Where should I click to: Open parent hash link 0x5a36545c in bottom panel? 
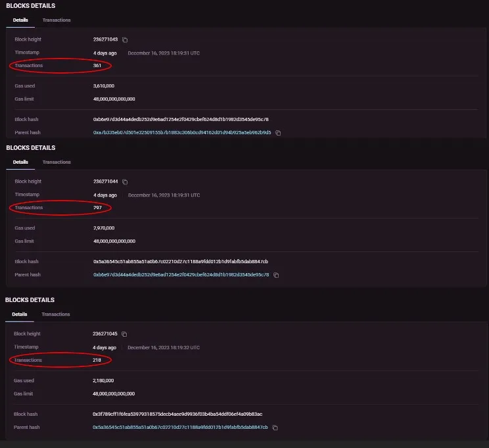click(x=180, y=428)
